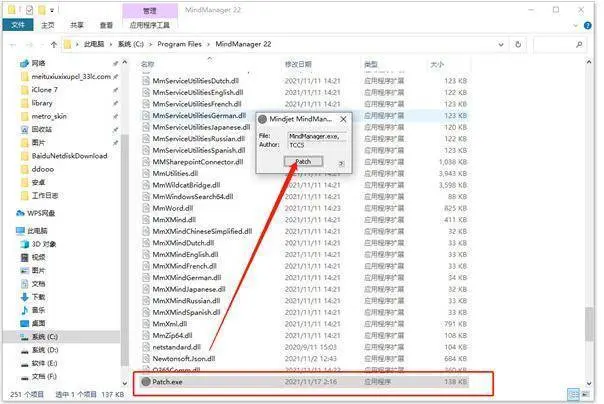Open the 文件 menu tab
The image size is (604, 404).
click(x=17, y=24)
